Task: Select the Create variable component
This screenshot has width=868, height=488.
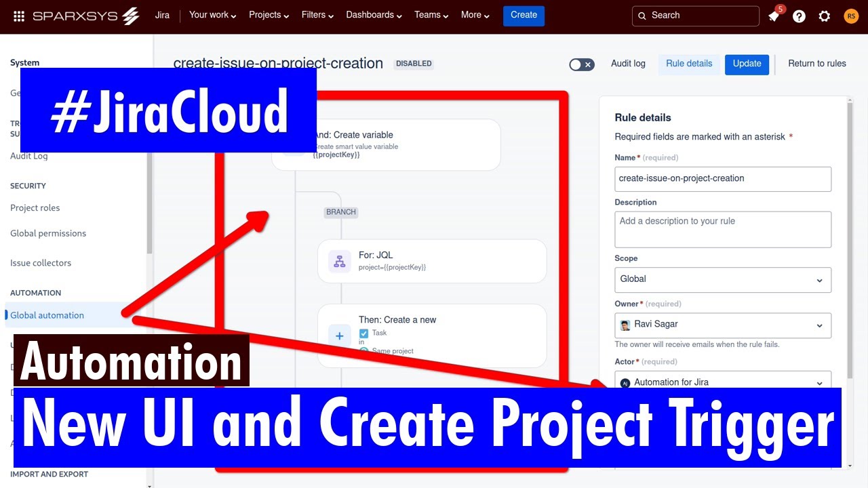Action: click(x=386, y=144)
